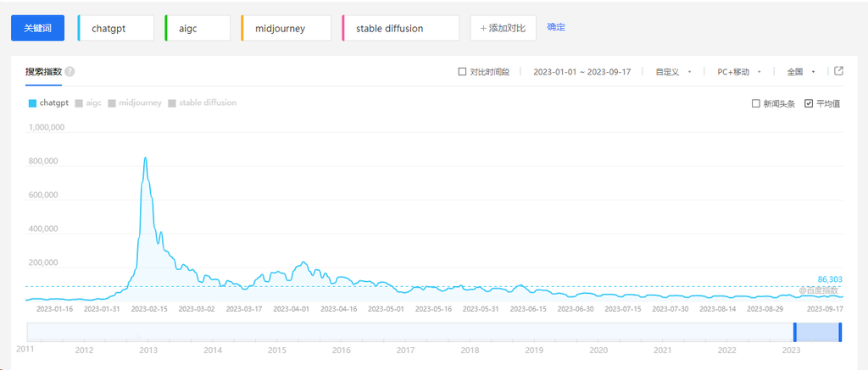Click the 2023-09-17 x-axis date label
The image size is (868, 370).
[x=824, y=309]
